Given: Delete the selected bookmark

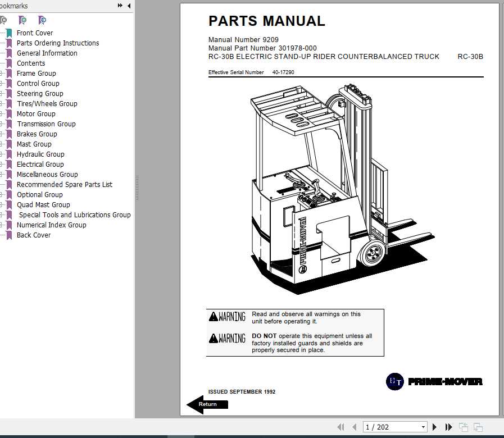Looking at the screenshot, I should (3, 20).
